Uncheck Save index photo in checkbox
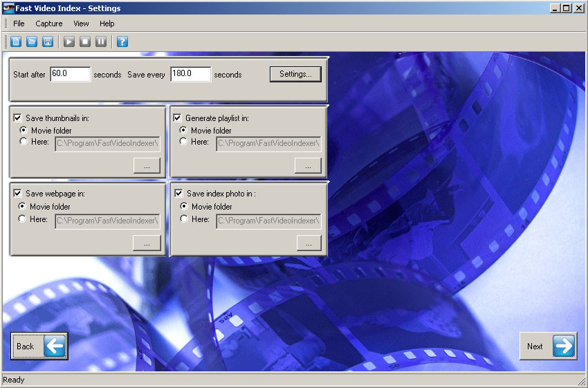 [179, 194]
